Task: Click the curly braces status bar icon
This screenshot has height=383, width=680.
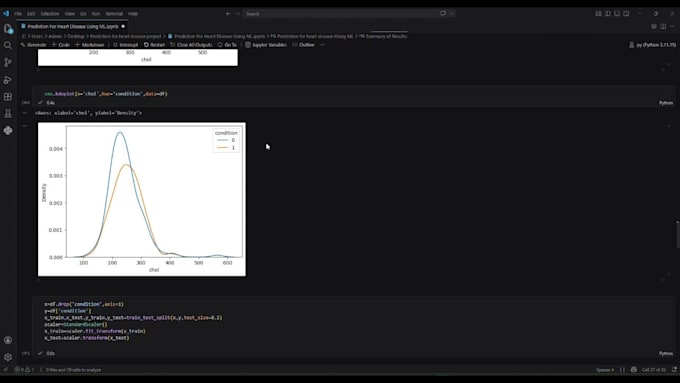Action: point(622,370)
